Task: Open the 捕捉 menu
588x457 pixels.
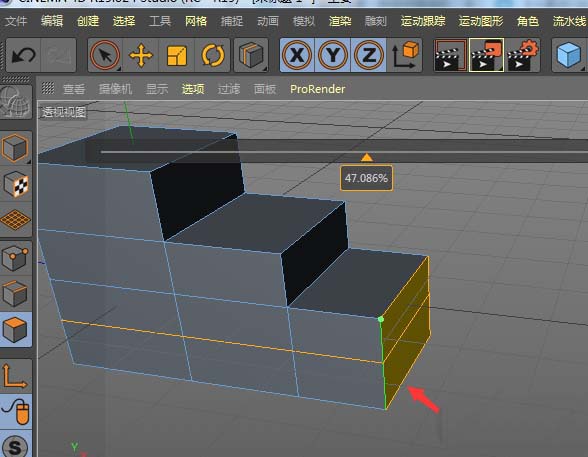Action: point(232,21)
